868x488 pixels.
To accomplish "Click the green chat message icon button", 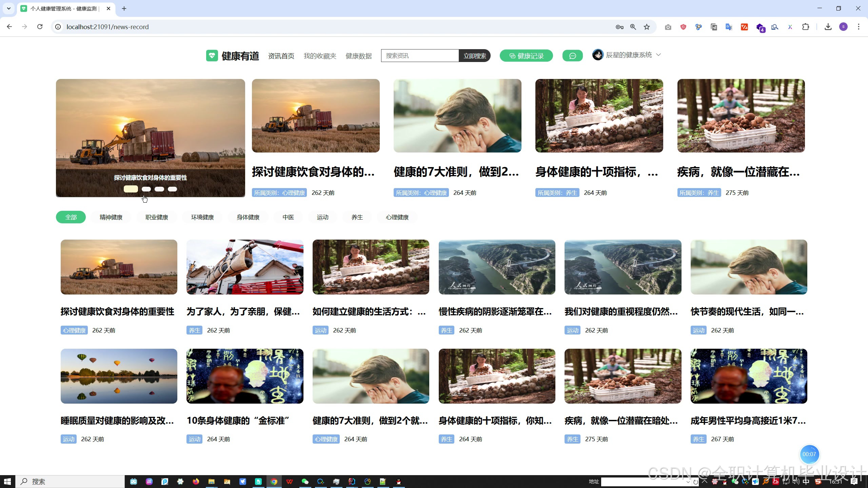I will coord(572,56).
